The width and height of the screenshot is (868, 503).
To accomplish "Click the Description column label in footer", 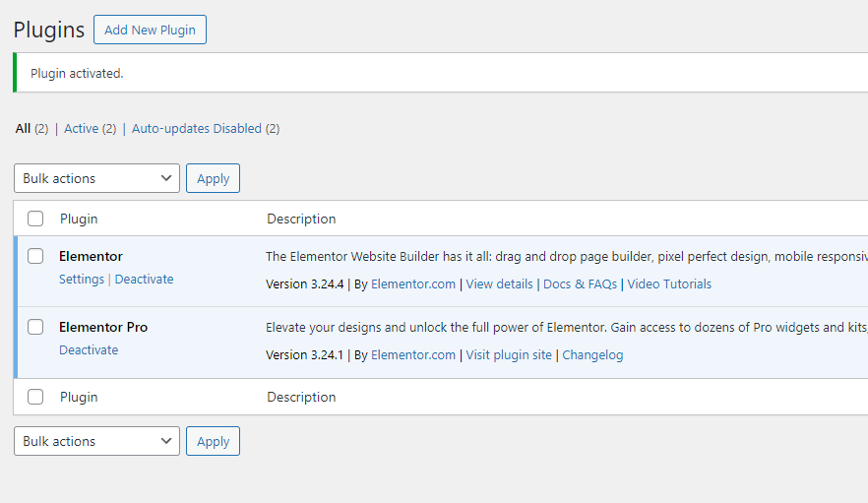I will tap(301, 398).
